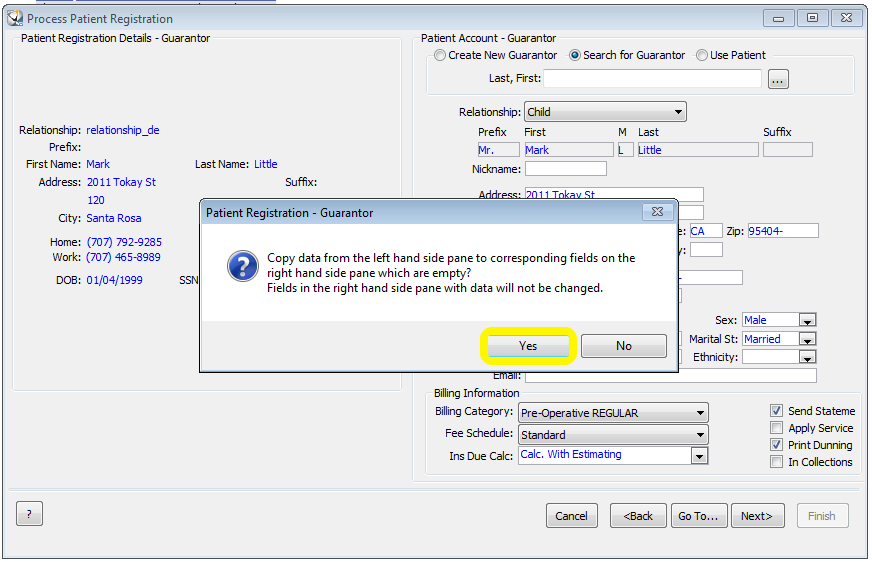Screen dimensions: 872x562
Task: Click Yes in the guarantor dialog
Action: (x=528, y=346)
